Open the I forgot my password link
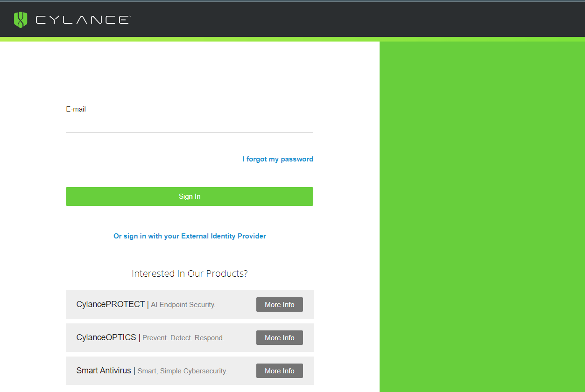Image resolution: width=585 pixels, height=392 pixels. pos(278,159)
